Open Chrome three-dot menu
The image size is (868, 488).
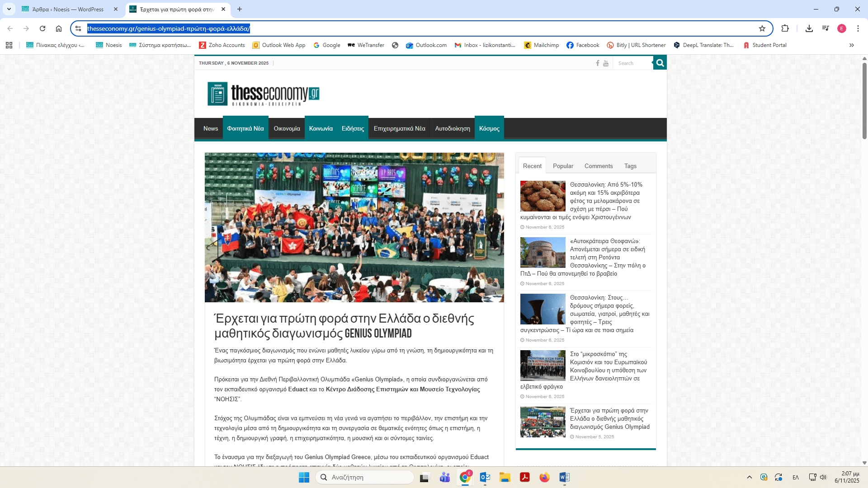(x=858, y=28)
